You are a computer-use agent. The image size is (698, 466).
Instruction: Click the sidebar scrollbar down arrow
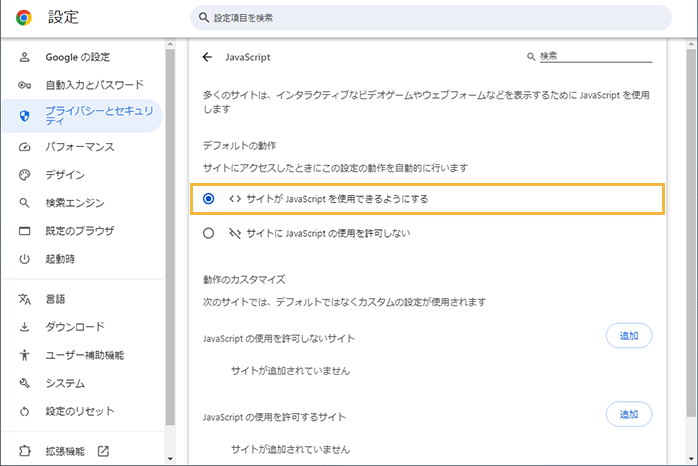(x=170, y=459)
